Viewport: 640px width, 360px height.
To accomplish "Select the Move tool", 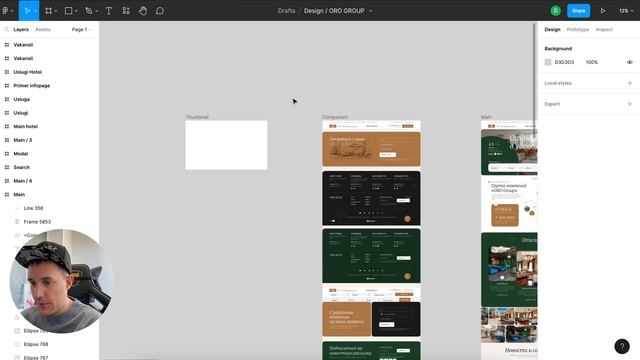I will pos(27,11).
